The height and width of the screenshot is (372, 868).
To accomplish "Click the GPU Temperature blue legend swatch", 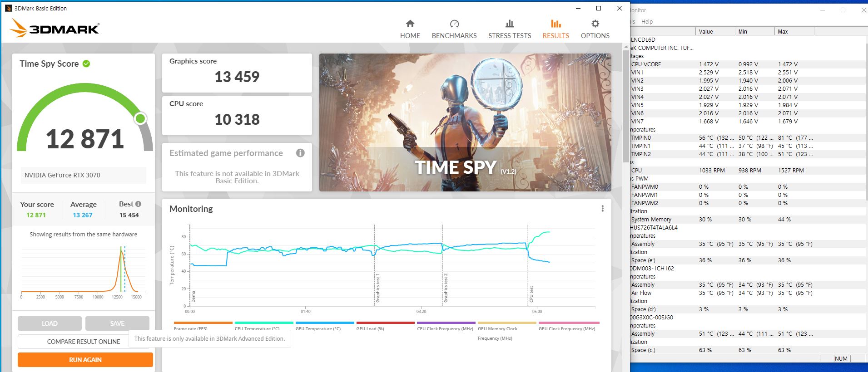I will click(x=325, y=323).
